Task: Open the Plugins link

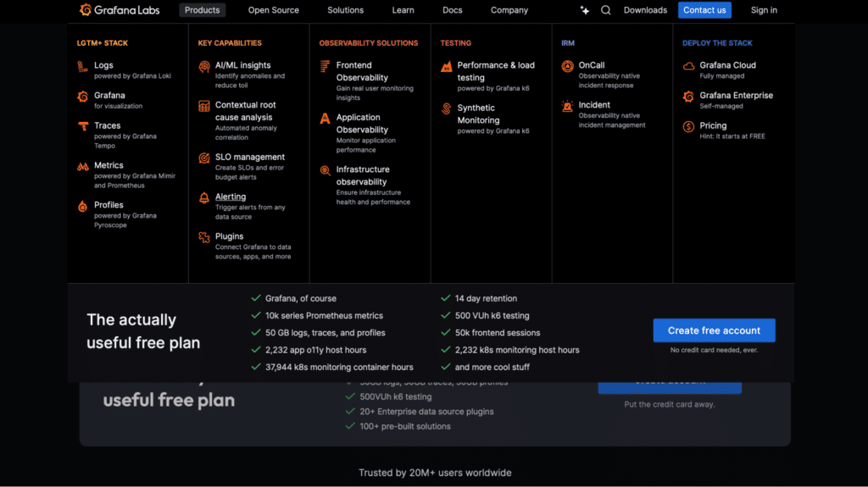Action: (229, 236)
